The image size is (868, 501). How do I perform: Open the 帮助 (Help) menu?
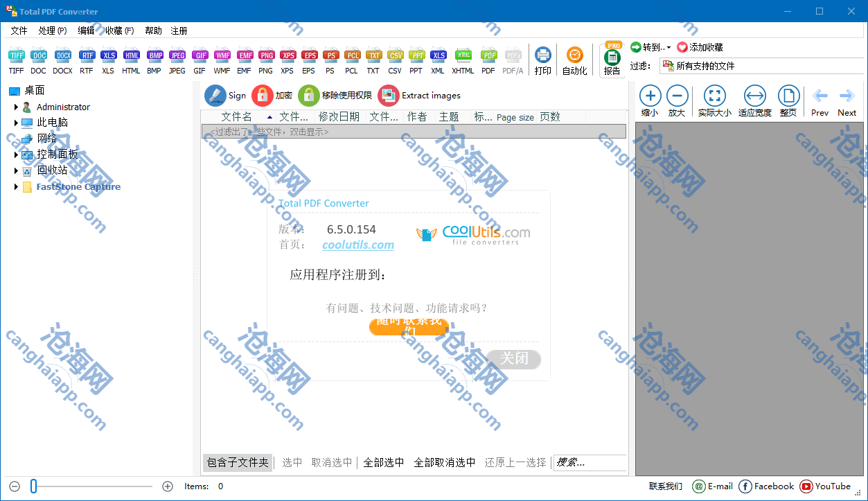[153, 30]
